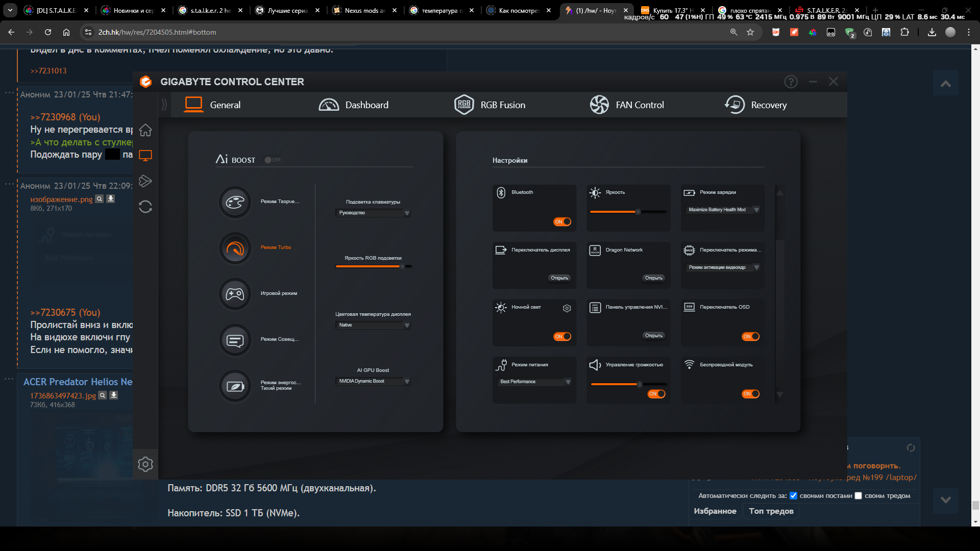Switch to the Nexus mods browser tab
Screen dimensions: 980x551
(x=365, y=10)
